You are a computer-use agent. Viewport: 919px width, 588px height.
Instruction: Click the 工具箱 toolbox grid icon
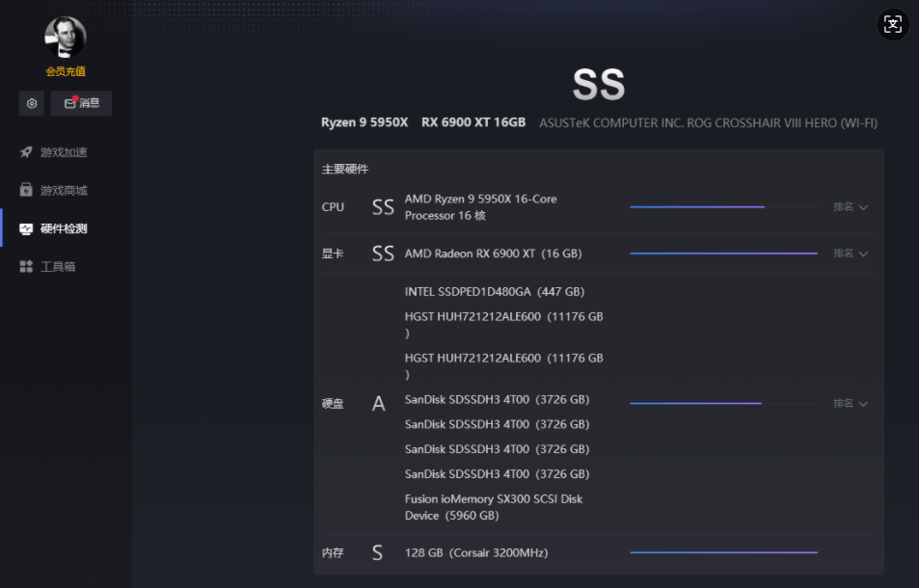[26, 267]
